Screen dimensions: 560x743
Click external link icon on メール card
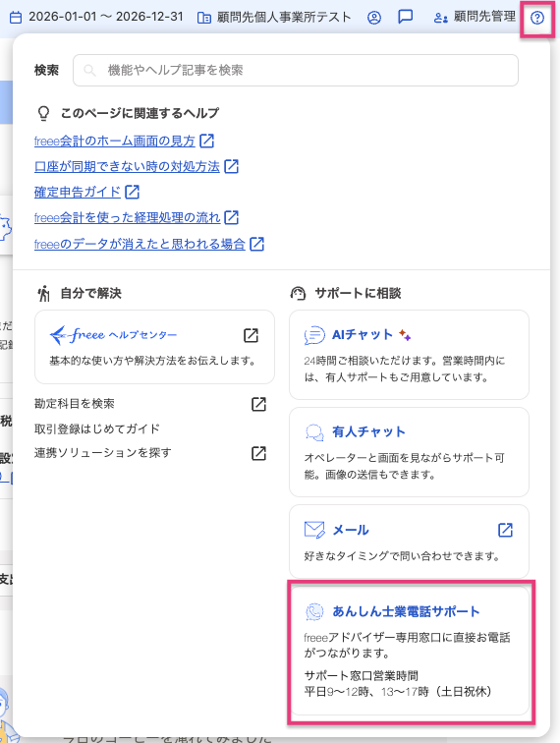pos(506,530)
